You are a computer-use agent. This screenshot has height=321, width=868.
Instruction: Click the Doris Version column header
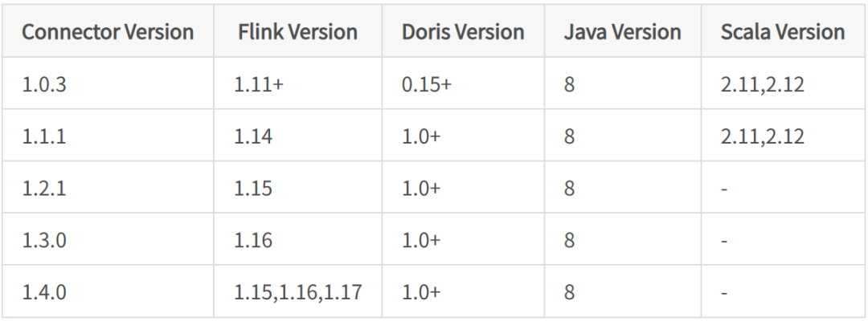click(463, 33)
